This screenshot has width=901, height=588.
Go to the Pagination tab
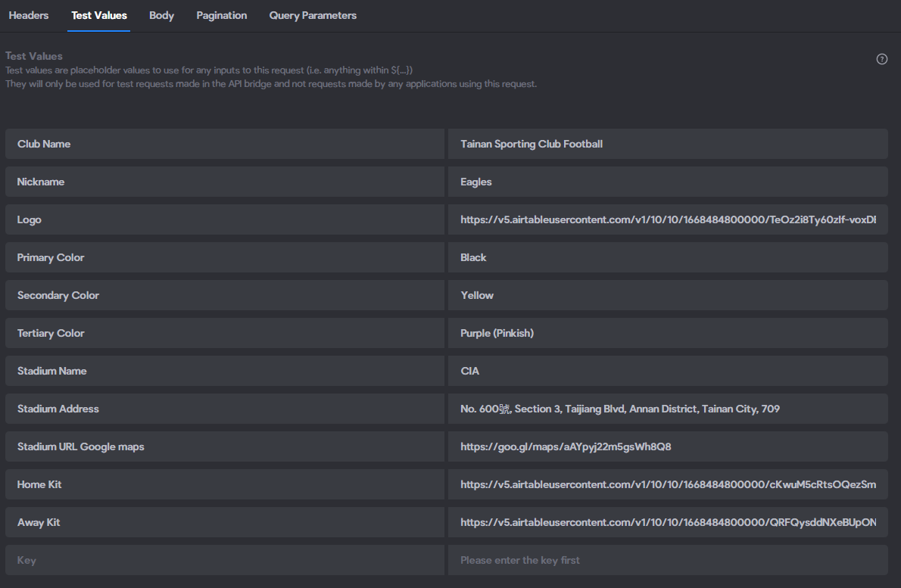click(x=222, y=15)
